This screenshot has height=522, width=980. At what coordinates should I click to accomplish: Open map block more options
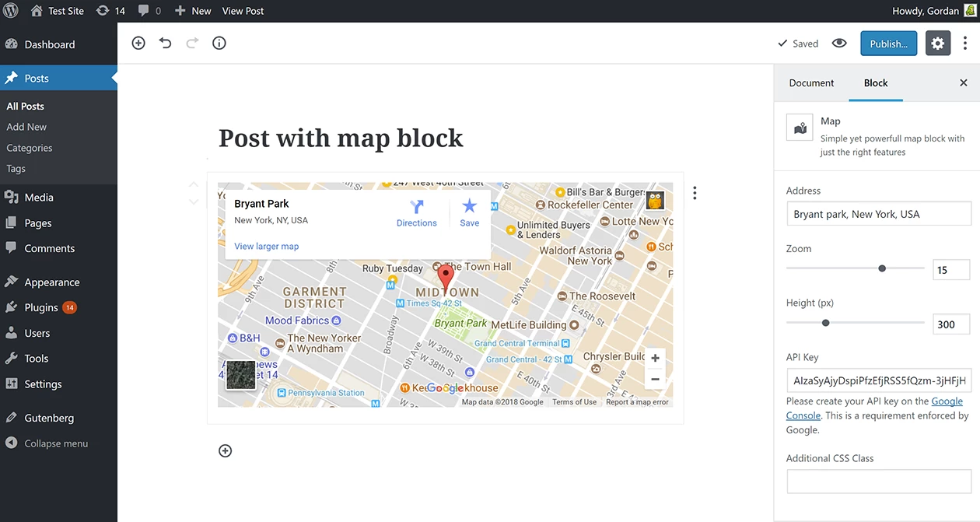[x=695, y=193]
